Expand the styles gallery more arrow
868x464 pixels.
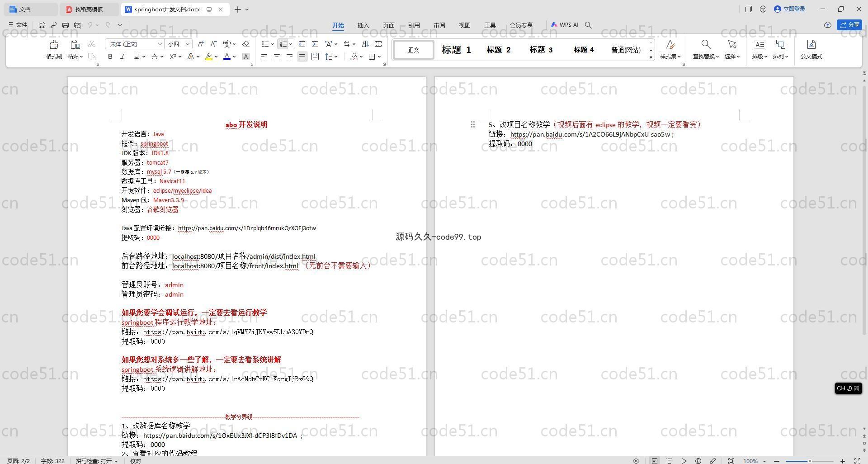[651, 57]
